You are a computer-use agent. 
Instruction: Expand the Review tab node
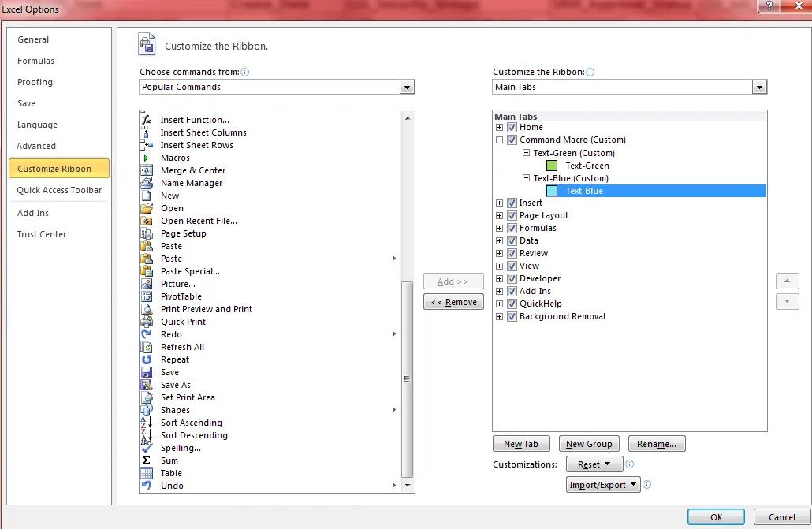tap(499, 253)
